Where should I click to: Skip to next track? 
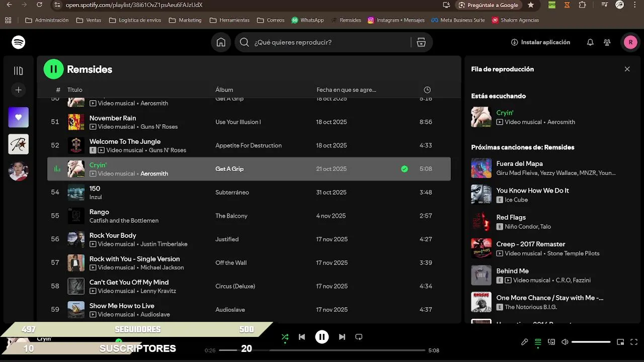pos(342,337)
